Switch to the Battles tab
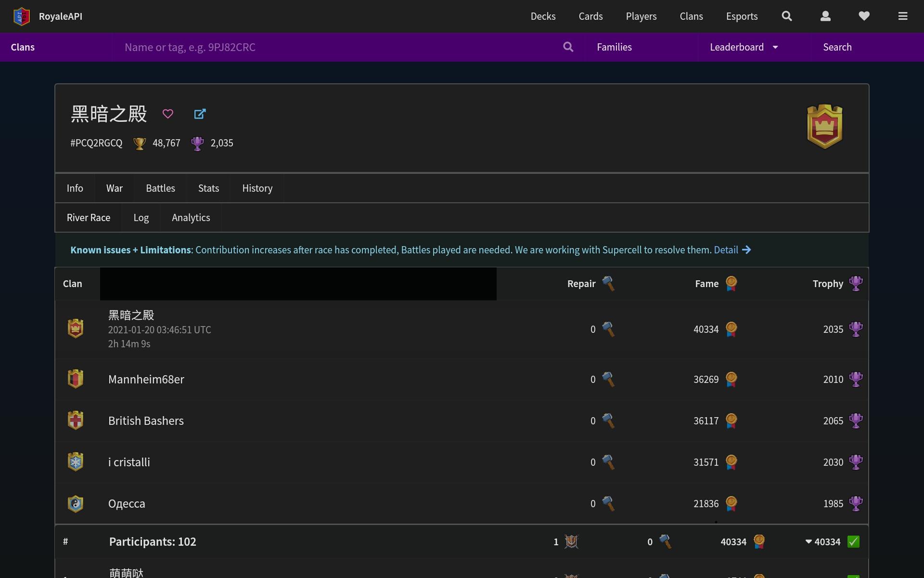 tap(160, 188)
